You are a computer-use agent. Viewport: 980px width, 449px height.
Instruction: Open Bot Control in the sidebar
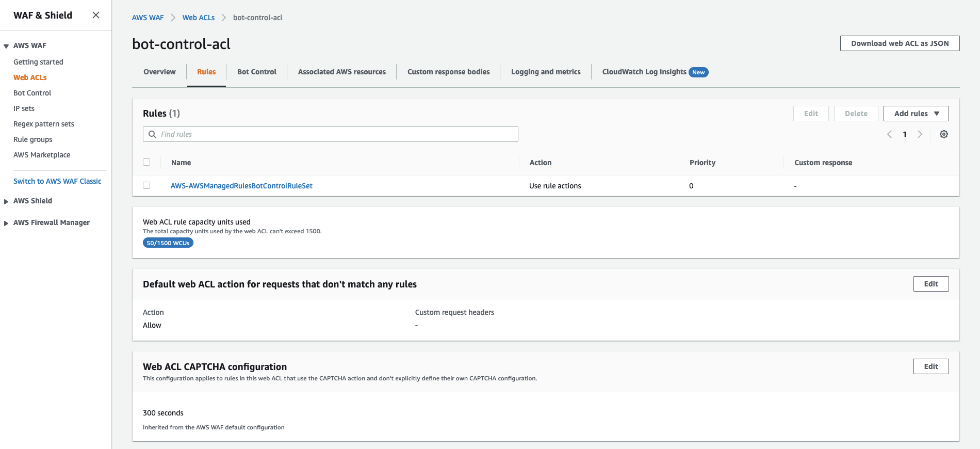tap(32, 93)
